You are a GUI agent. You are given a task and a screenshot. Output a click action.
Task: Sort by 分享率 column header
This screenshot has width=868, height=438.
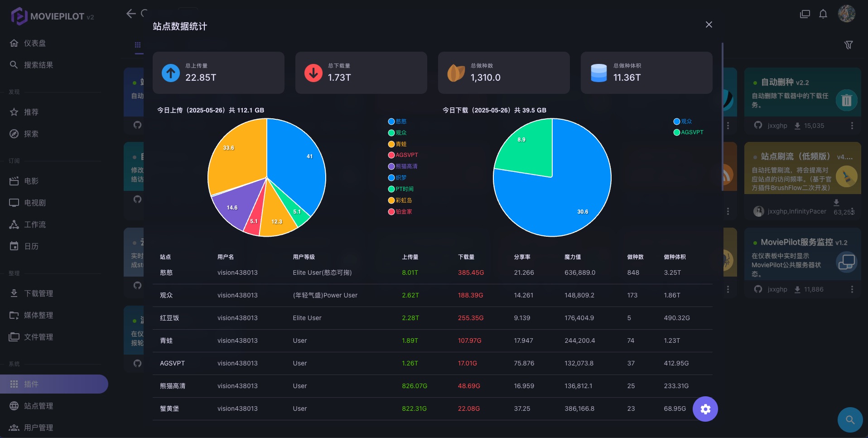click(x=522, y=257)
